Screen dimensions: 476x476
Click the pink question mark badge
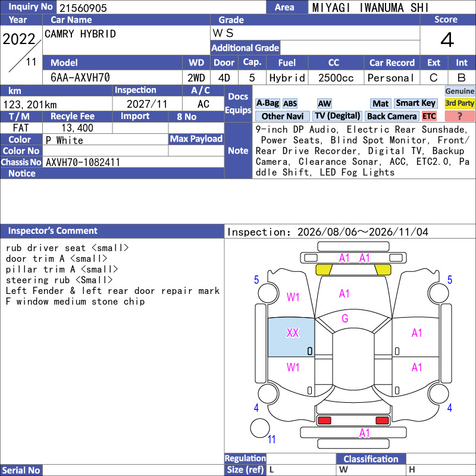[459, 116]
